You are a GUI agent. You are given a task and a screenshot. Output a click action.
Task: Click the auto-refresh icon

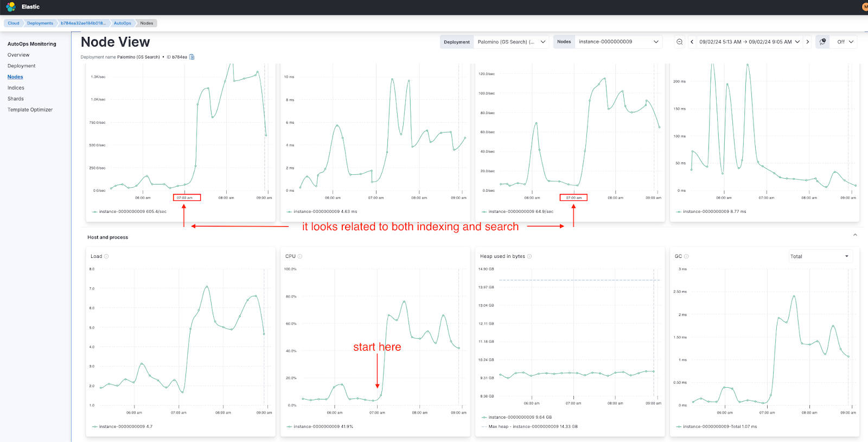[x=823, y=42]
